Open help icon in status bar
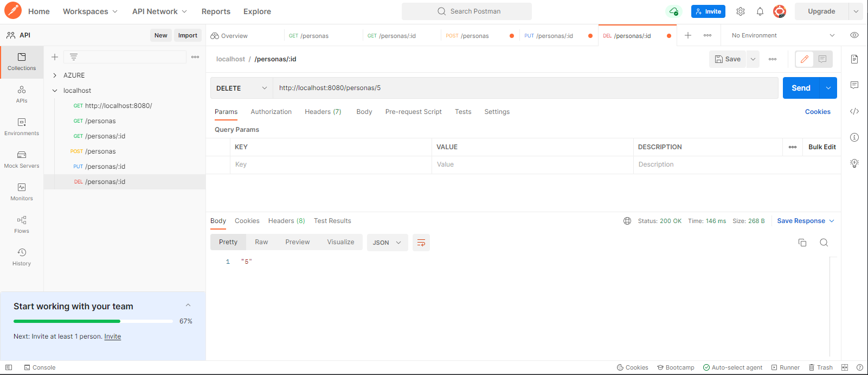The width and height of the screenshot is (868, 375). 860,367
